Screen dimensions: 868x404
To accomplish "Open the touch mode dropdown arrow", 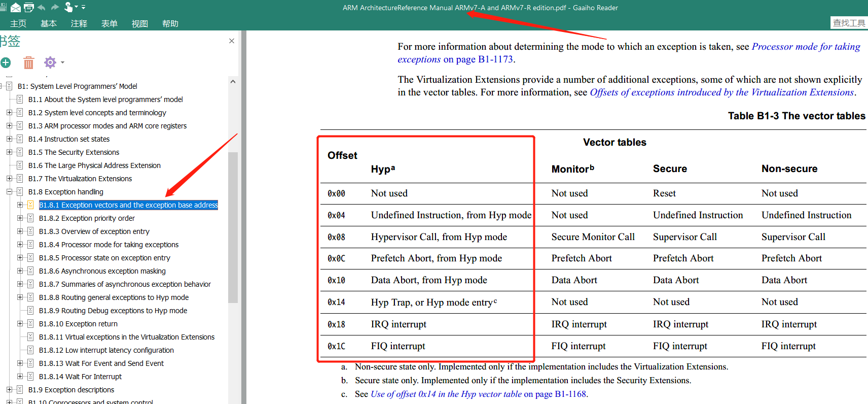I will (x=77, y=7).
